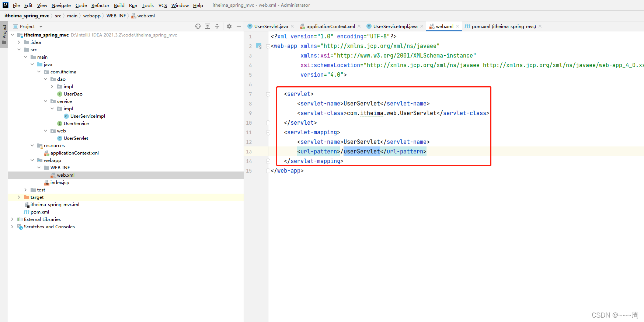This screenshot has height=322, width=644.
Task: Click line number 13 in the gutter
Action: 249,152
